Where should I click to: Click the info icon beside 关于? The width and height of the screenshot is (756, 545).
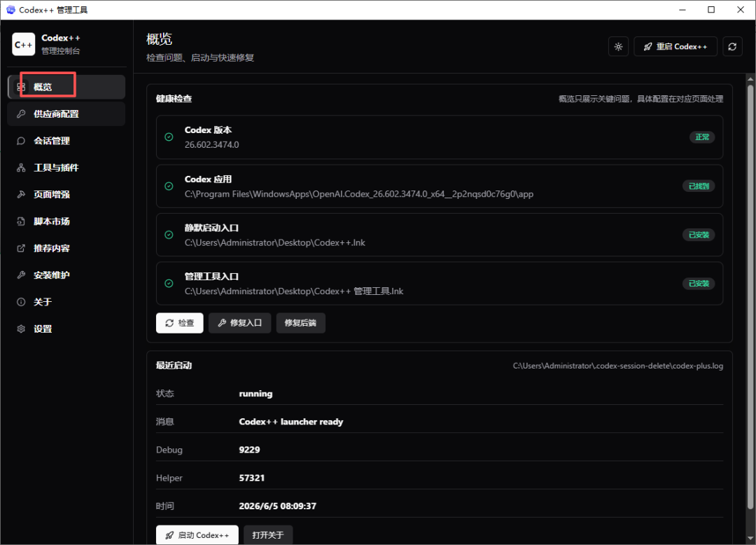(21, 302)
